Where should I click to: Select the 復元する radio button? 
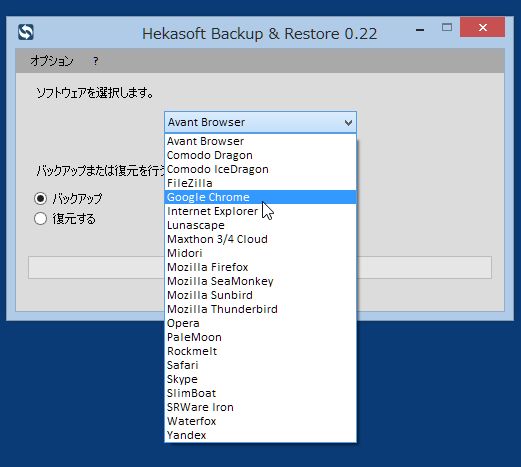[x=40, y=219]
